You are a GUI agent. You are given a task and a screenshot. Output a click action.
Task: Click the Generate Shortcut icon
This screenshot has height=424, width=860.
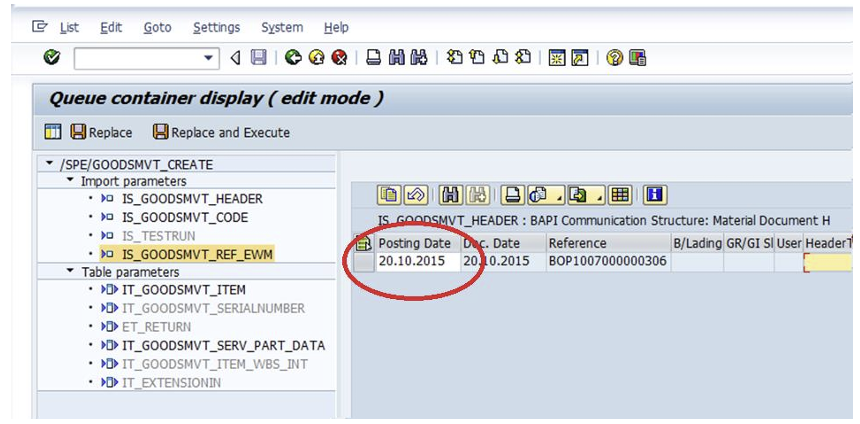pos(580,57)
